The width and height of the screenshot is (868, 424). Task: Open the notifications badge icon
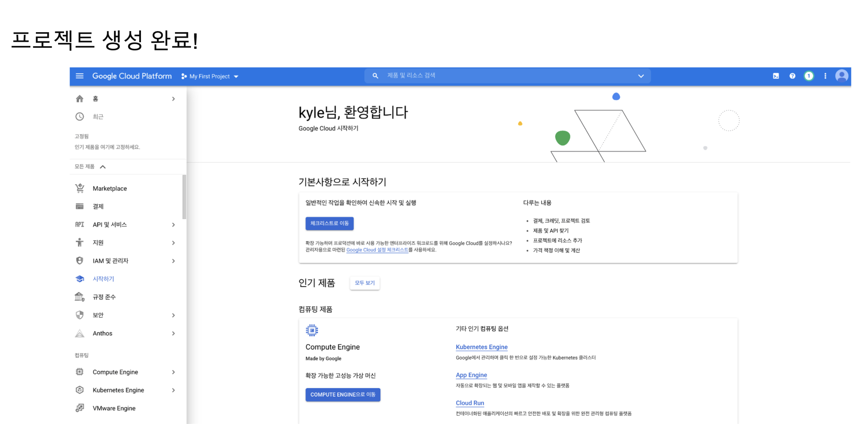[x=809, y=76]
